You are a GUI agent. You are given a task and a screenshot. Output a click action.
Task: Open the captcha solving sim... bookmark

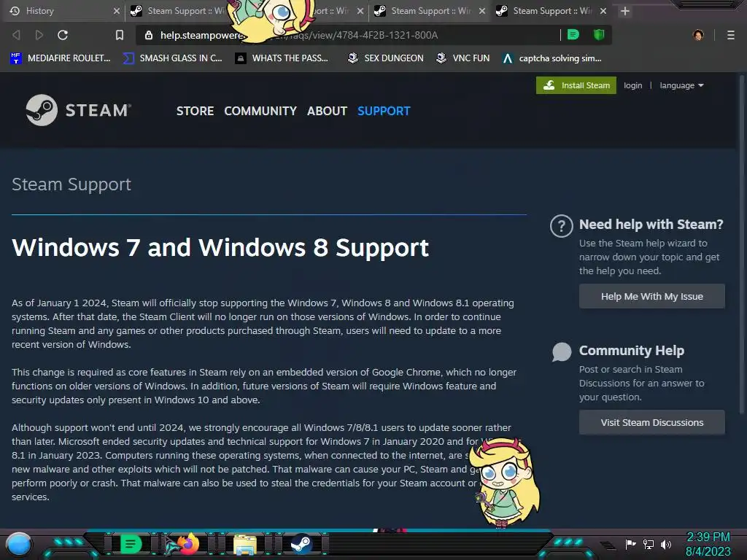[551, 58]
